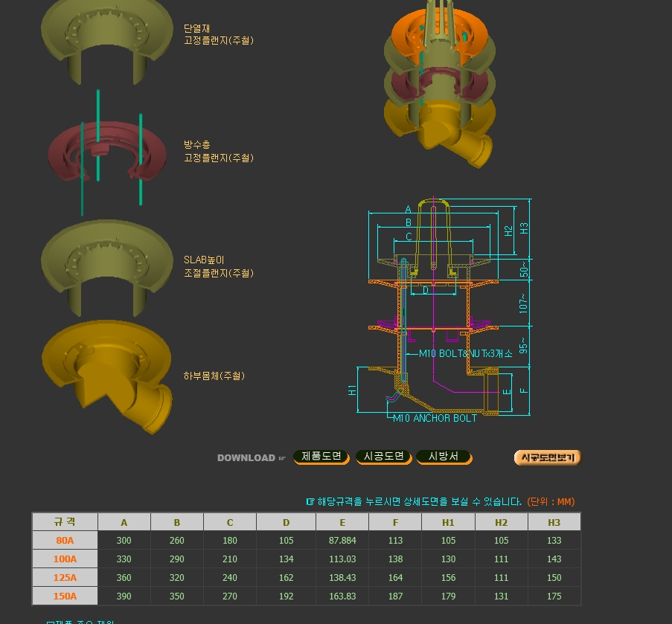Open the 시방서 download button

pyautogui.click(x=444, y=457)
